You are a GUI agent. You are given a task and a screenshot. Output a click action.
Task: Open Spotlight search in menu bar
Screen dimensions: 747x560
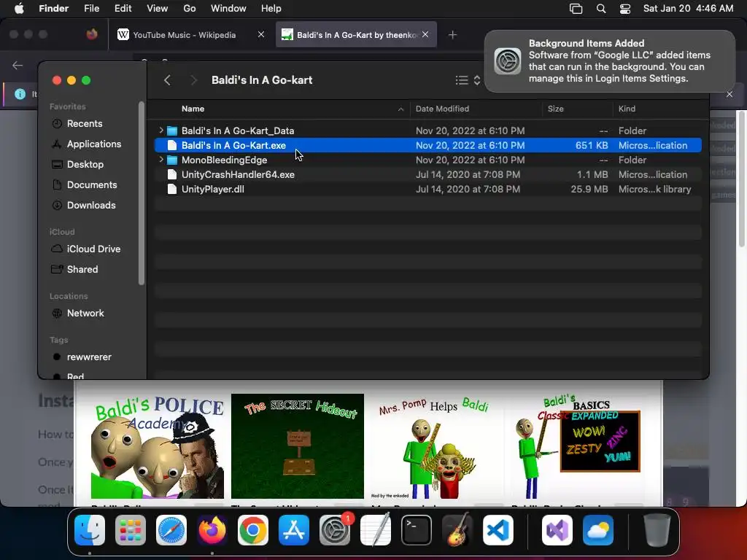click(601, 9)
